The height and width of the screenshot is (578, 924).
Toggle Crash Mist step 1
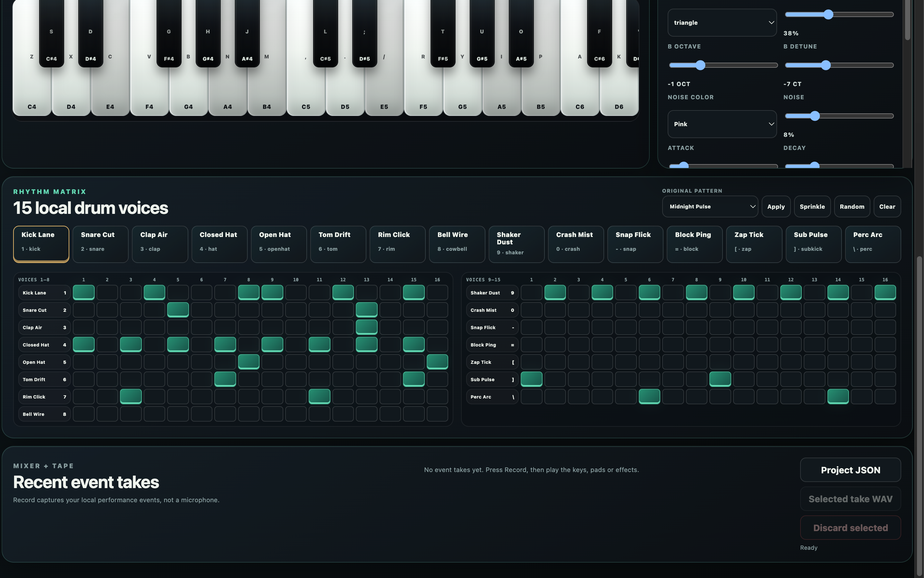point(532,310)
